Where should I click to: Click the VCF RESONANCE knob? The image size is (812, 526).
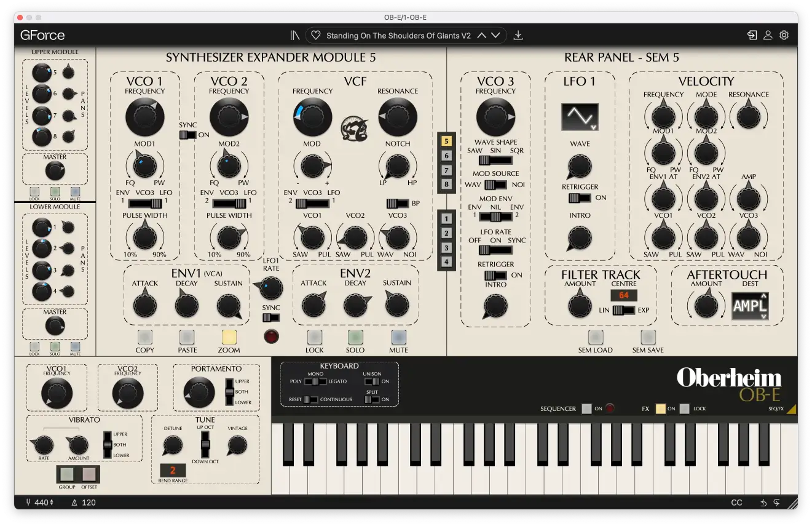pyautogui.click(x=397, y=117)
